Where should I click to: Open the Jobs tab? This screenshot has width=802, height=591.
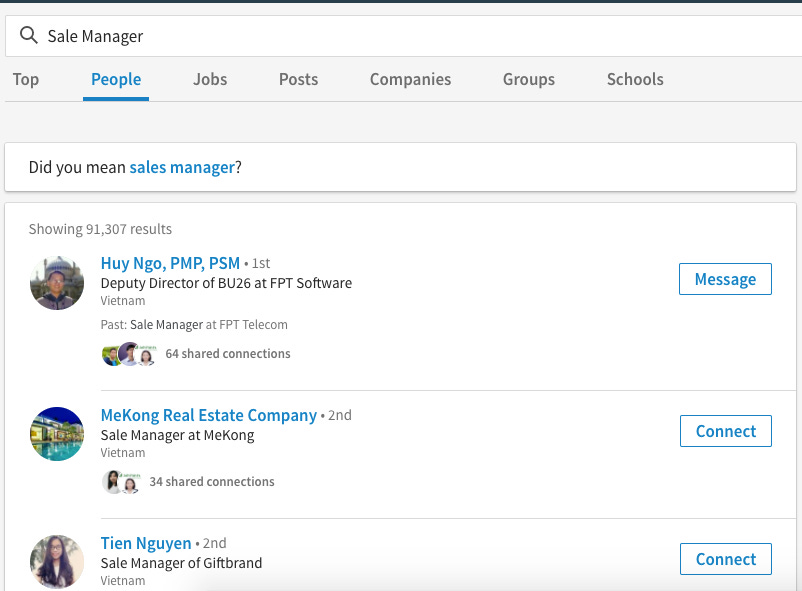pos(210,79)
